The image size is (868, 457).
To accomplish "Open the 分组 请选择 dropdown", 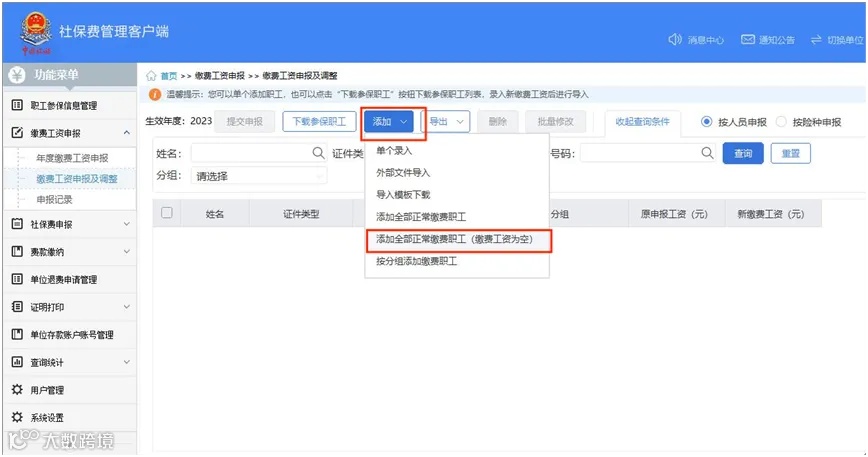I will [259, 176].
